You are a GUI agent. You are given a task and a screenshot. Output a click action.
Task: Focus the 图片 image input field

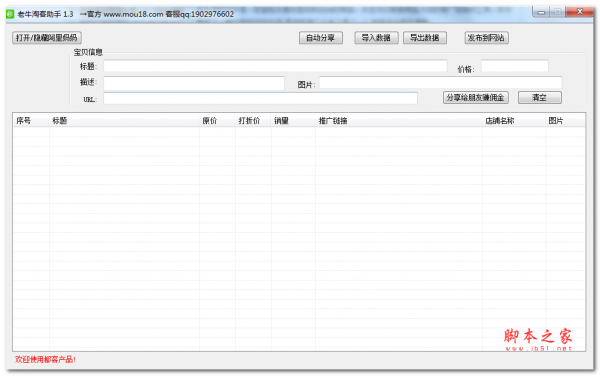(440, 82)
